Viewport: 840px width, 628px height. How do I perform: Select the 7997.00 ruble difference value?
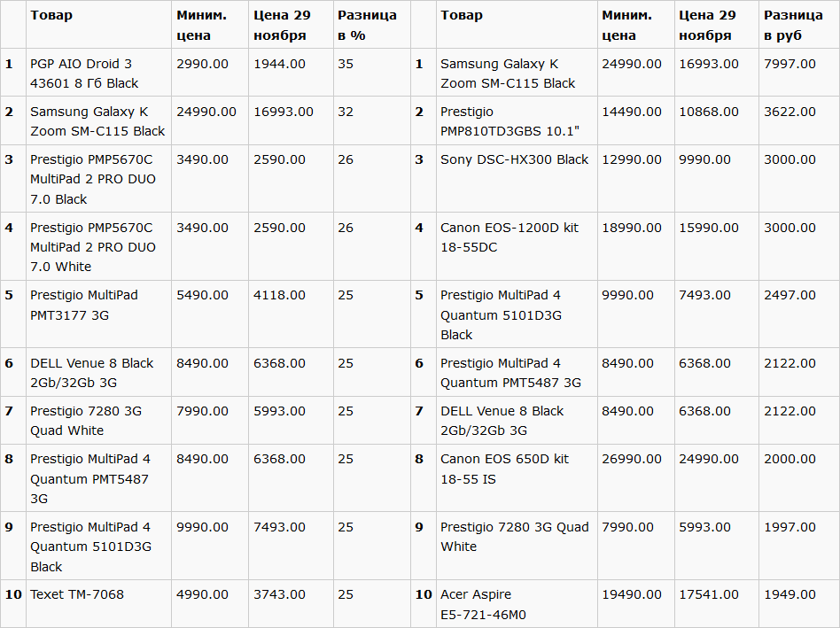(x=789, y=64)
